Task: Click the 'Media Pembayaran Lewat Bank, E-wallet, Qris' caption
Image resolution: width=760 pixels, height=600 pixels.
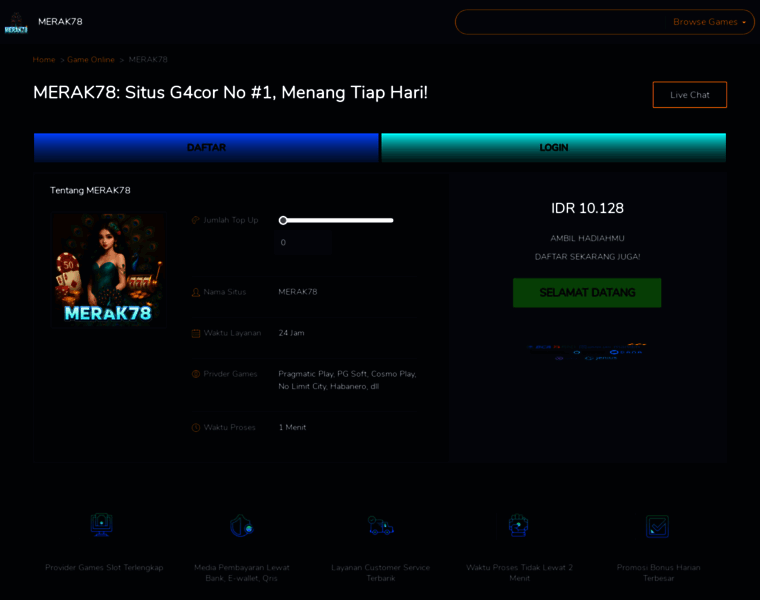Action: click(241, 573)
